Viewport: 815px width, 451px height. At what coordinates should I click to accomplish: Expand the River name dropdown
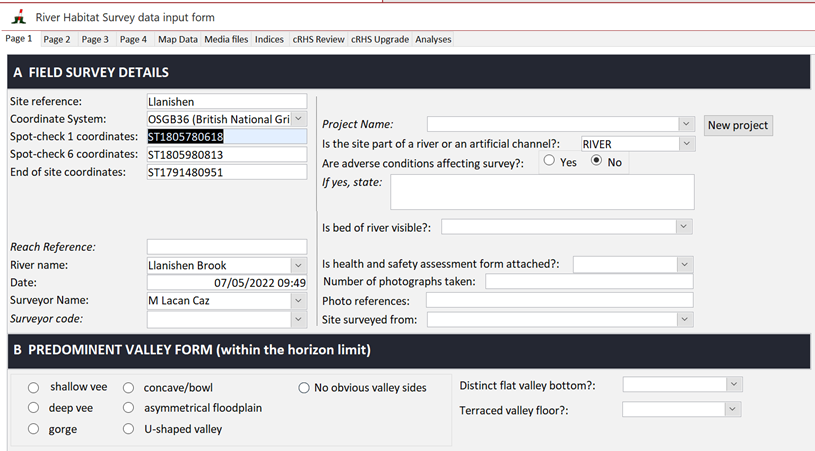(299, 266)
